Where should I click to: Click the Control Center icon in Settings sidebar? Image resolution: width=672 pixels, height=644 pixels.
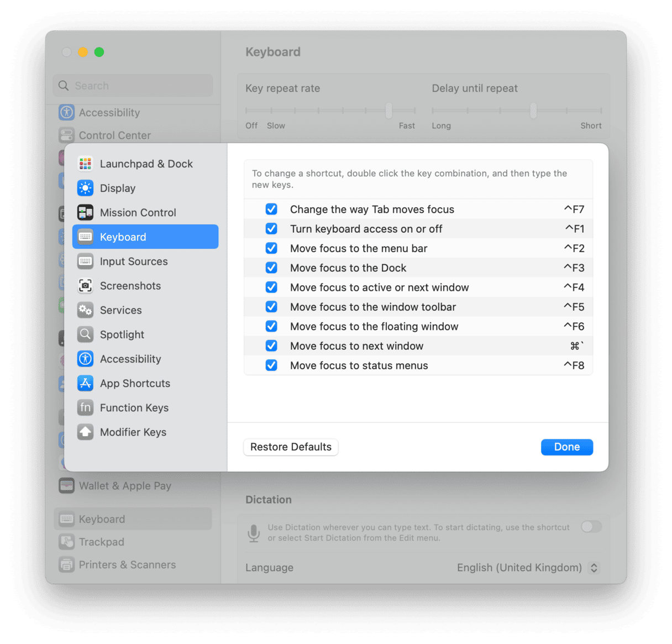click(67, 135)
